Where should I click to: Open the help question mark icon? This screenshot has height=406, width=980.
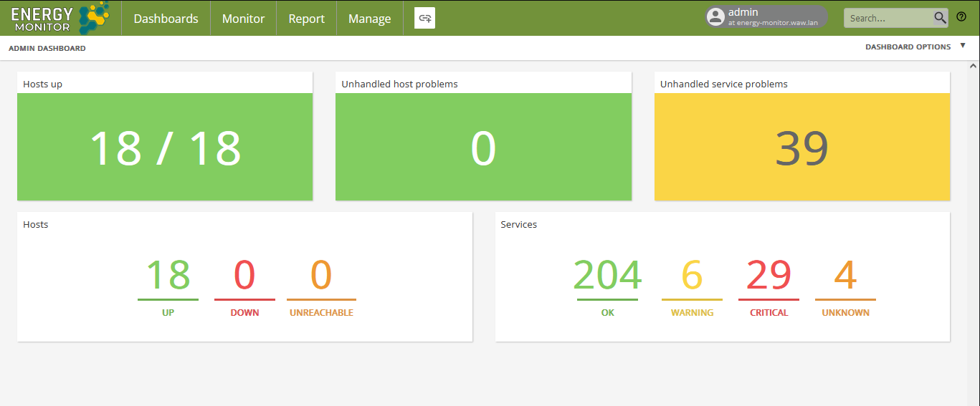(961, 17)
